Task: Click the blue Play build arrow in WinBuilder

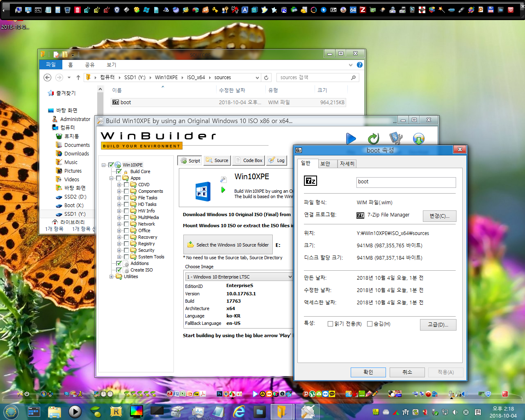Action: pyautogui.click(x=351, y=139)
